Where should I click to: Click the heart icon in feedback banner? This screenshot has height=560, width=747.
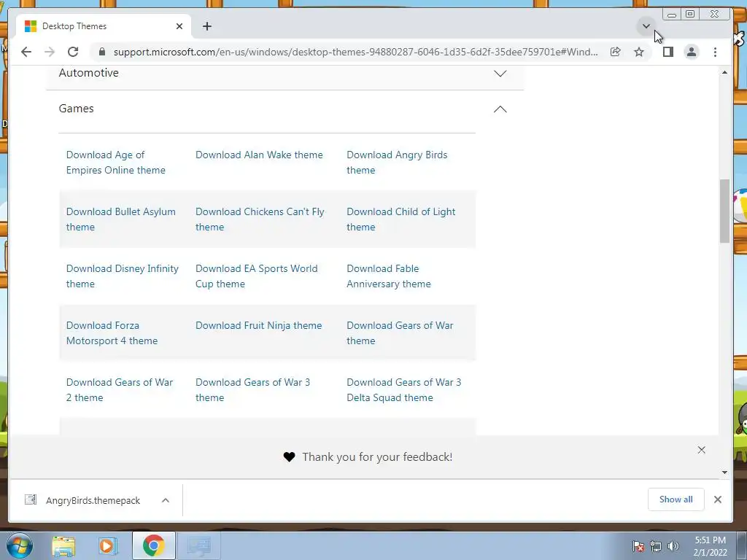pos(289,457)
